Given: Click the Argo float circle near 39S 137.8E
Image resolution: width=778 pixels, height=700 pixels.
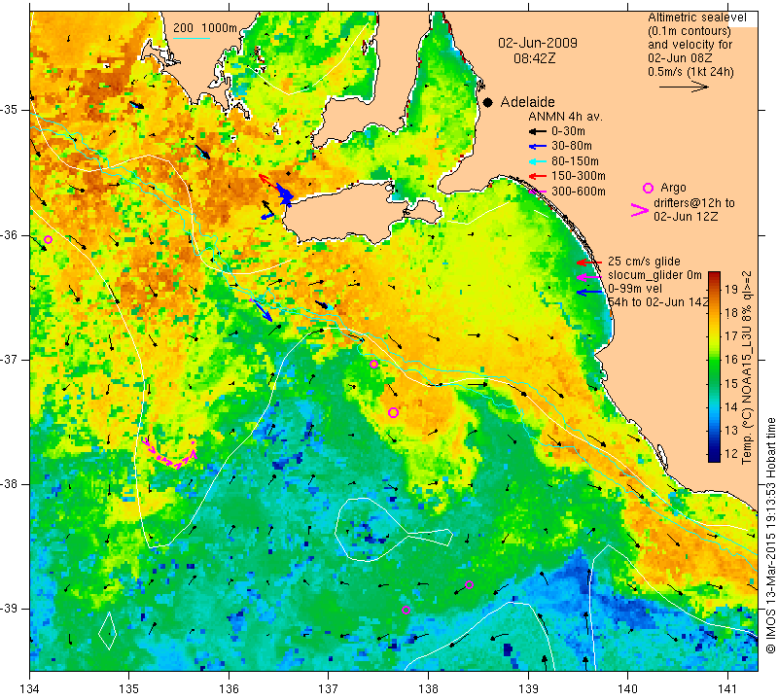Looking at the screenshot, I should 406,610.
